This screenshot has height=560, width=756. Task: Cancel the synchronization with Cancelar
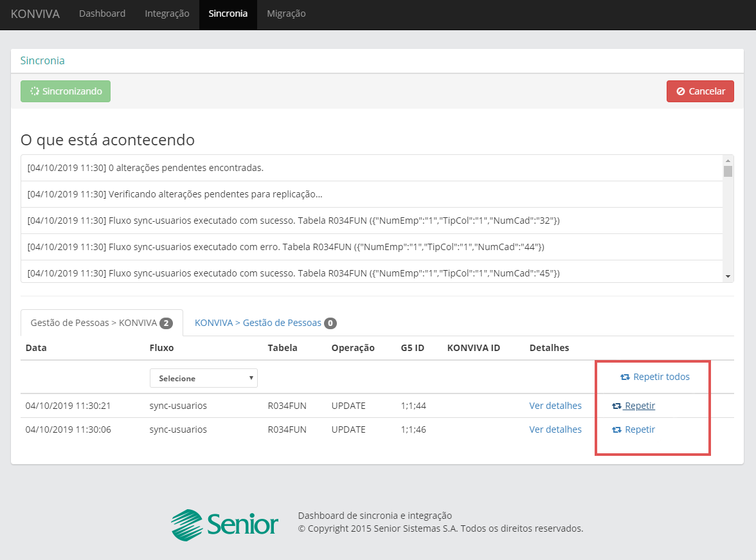pyautogui.click(x=700, y=91)
